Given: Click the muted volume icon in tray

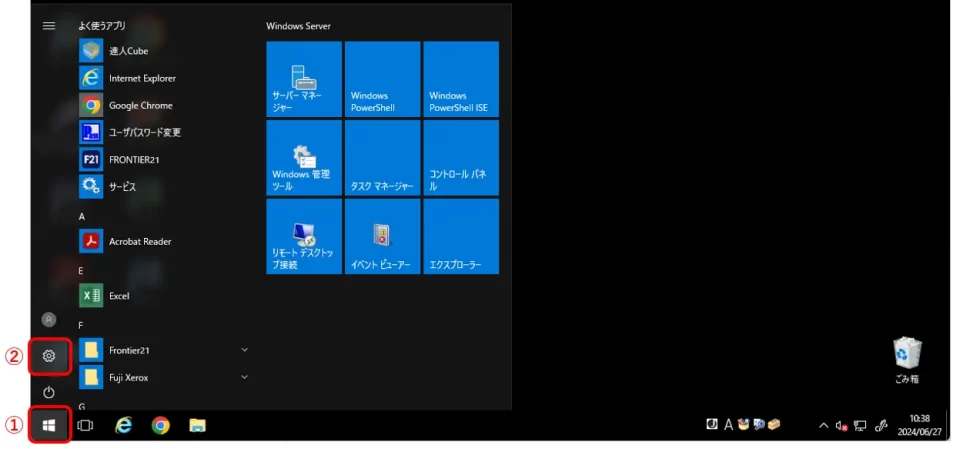Looking at the screenshot, I should [842, 425].
